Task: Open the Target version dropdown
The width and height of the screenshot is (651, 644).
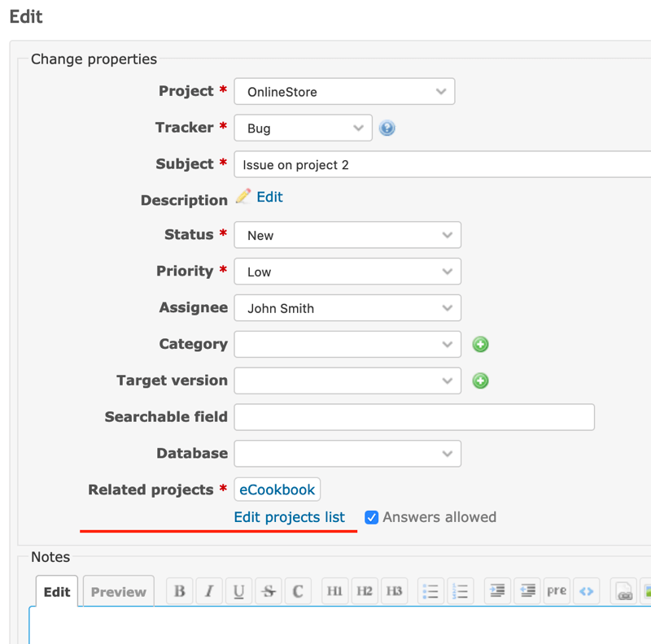Action: tap(347, 381)
